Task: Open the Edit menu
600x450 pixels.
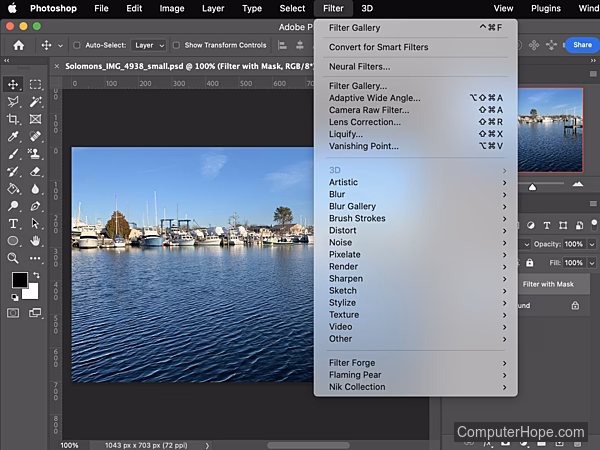Action: tap(134, 8)
